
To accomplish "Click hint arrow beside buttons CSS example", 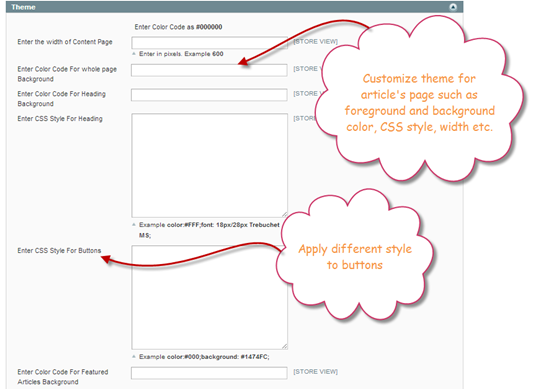I will pos(134,356).
